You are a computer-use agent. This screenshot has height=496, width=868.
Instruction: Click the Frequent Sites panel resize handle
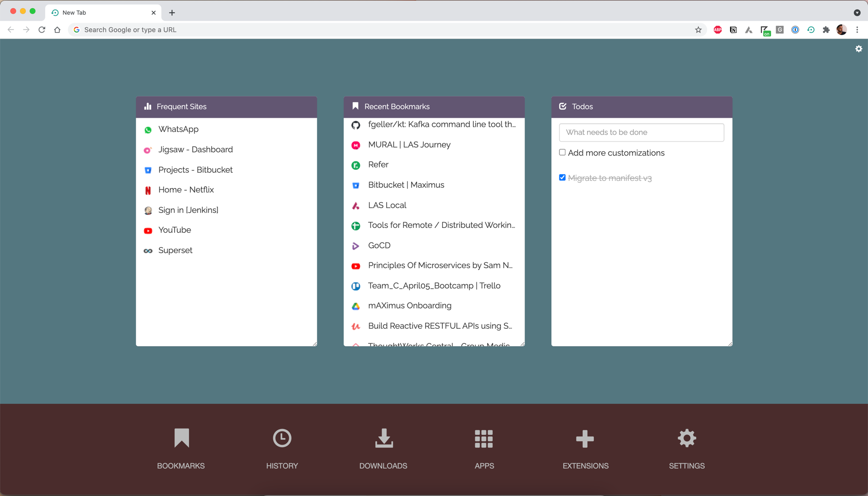pos(315,344)
